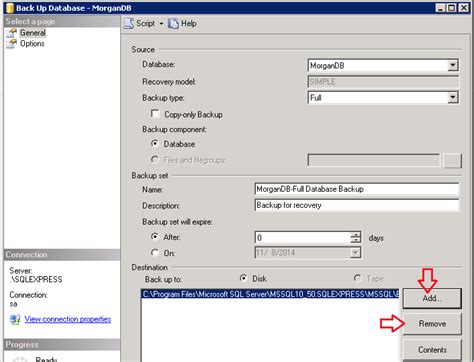
Task: Click the backup set Name field
Action: pos(357,189)
